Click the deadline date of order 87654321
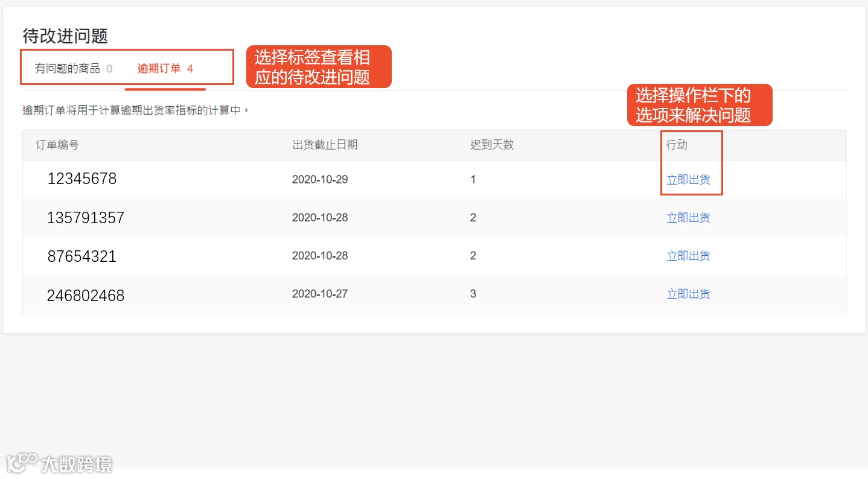This screenshot has height=479, width=868. [320, 256]
